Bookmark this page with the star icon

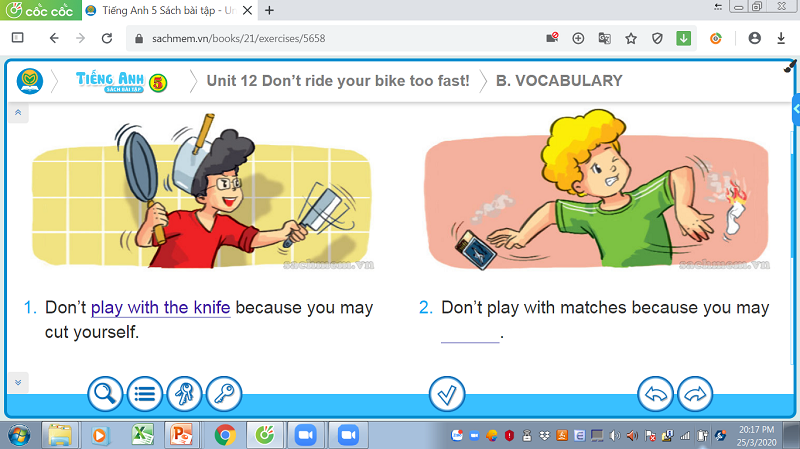coord(631,38)
